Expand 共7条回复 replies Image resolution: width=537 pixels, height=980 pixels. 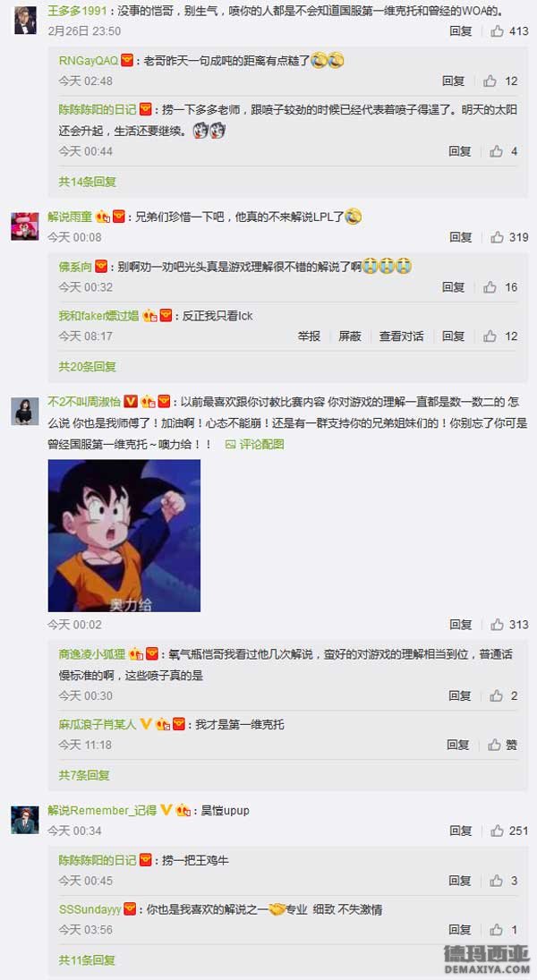pyautogui.click(x=84, y=776)
